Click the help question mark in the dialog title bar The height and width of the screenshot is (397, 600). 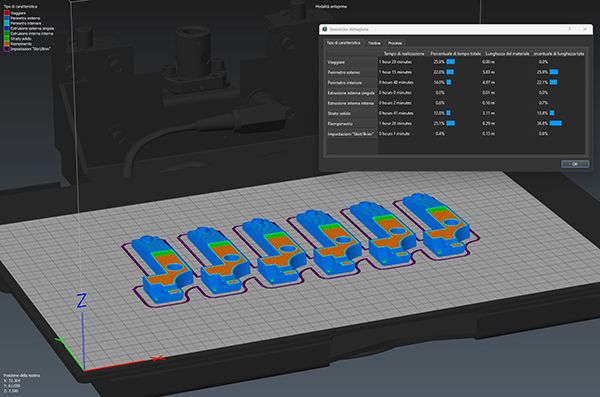(x=569, y=29)
